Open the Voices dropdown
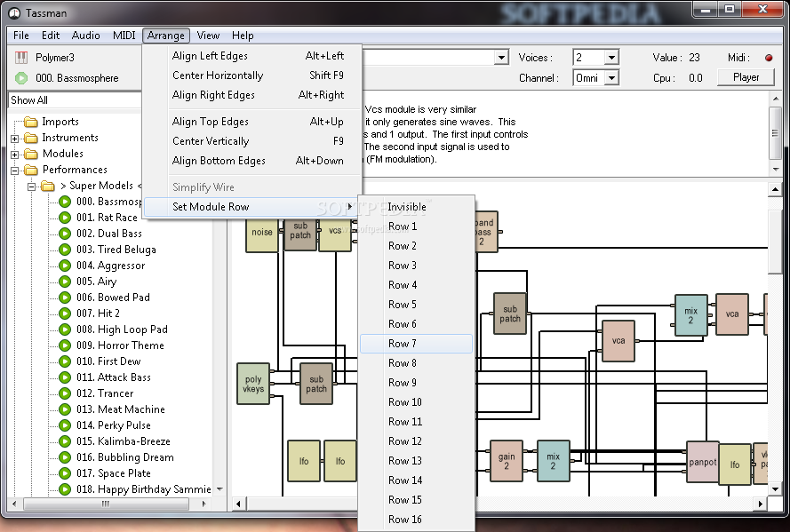This screenshot has width=790, height=532. click(x=610, y=58)
